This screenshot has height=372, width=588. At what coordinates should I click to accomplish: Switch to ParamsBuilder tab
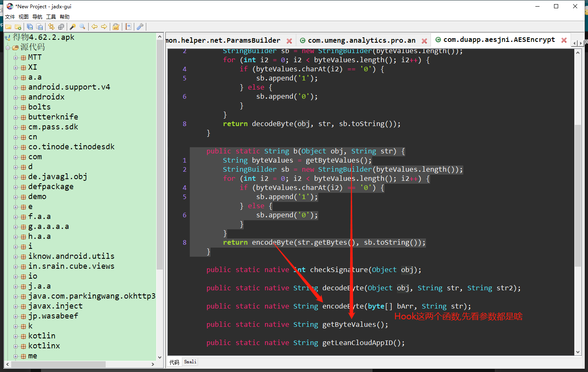pos(223,40)
